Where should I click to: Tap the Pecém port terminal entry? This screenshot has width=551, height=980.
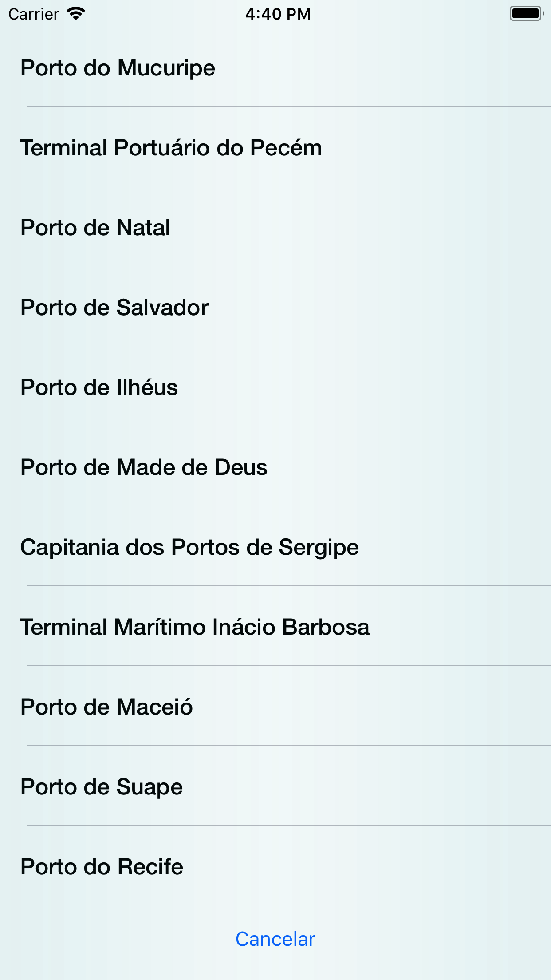coord(171,148)
